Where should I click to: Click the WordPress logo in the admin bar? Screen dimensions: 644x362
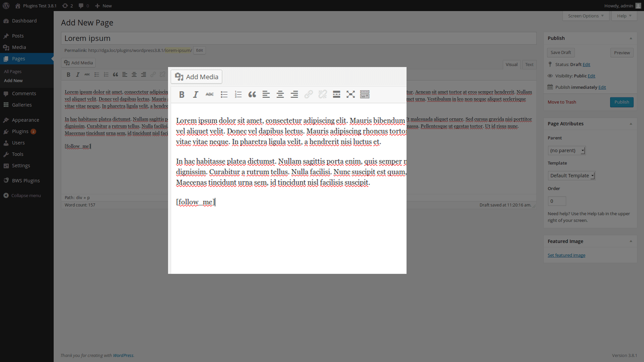6,6
